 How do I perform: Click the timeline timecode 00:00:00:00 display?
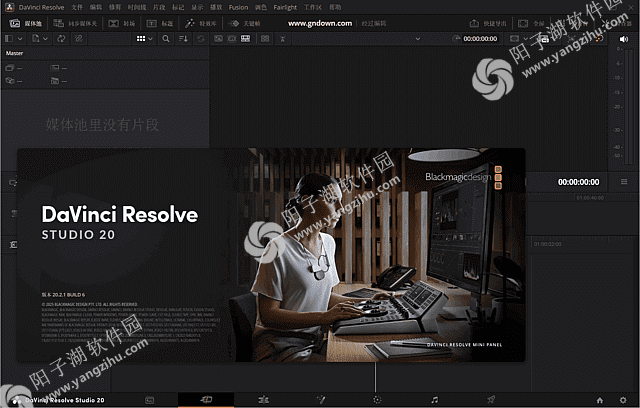(578, 182)
